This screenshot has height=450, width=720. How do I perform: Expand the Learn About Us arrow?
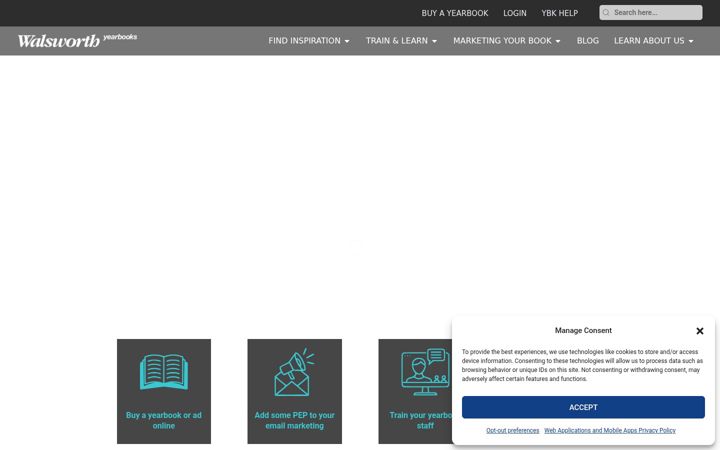691,41
